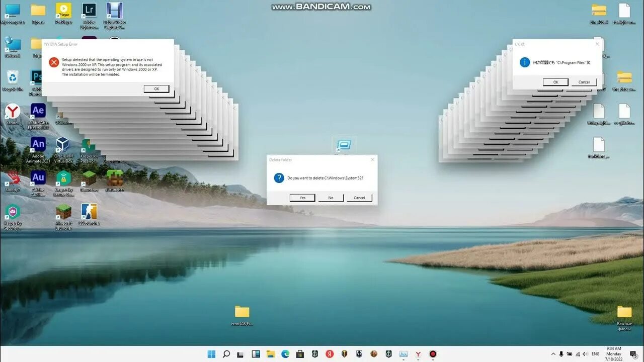Open the Kaspersky Security desktop shortcut

point(13,217)
